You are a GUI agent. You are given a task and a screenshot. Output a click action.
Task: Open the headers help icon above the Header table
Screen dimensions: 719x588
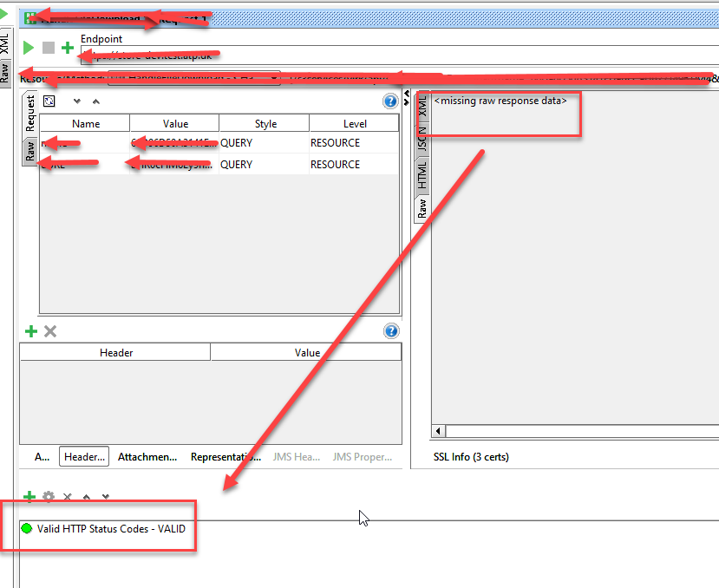click(391, 330)
